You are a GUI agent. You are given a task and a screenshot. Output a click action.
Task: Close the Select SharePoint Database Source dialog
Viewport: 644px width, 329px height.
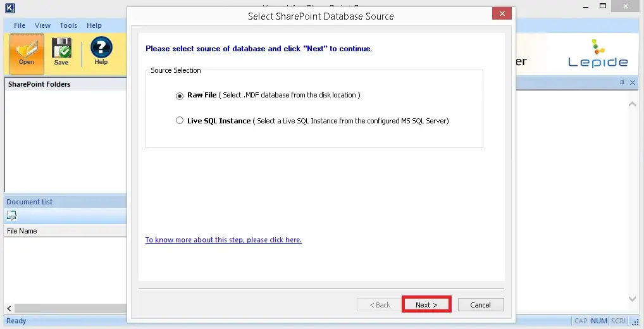coord(502,13)
